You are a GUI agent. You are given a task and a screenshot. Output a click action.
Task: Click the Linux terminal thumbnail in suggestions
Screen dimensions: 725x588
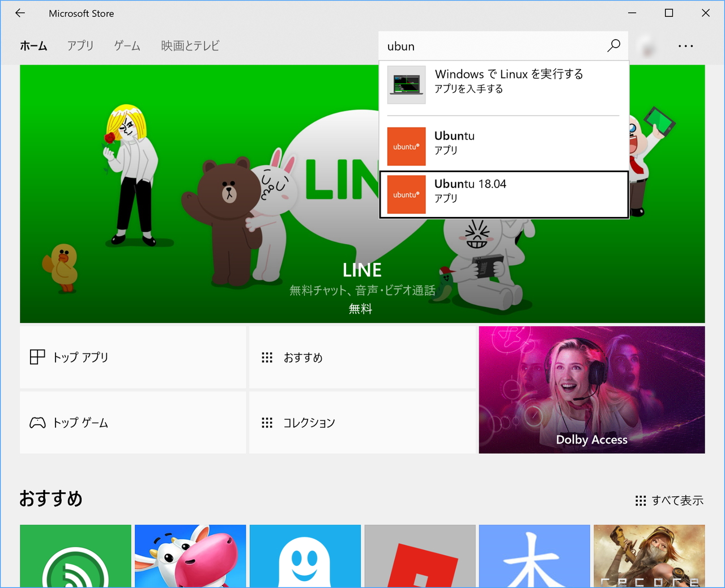tap(406, 85)
